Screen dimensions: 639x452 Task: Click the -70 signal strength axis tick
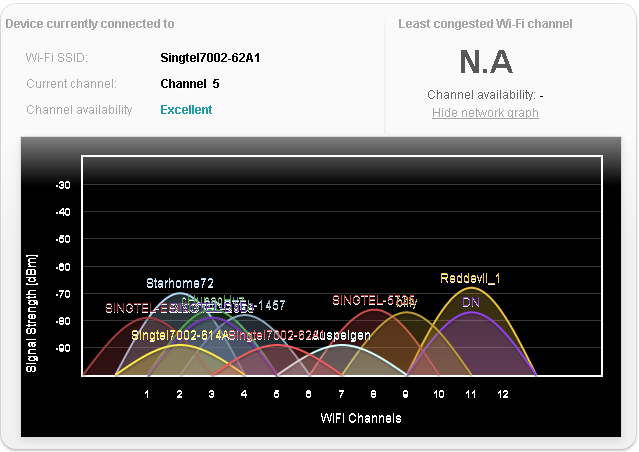tap(63, 294)
